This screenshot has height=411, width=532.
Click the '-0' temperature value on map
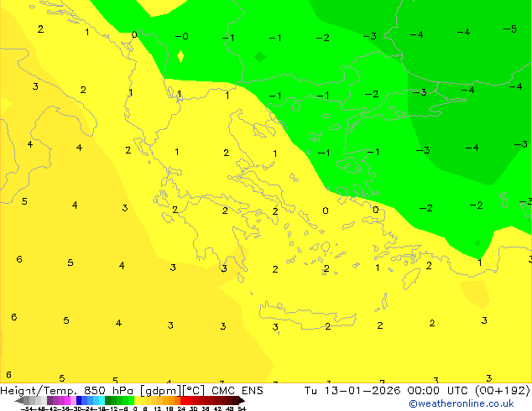(x=181, y=36)
